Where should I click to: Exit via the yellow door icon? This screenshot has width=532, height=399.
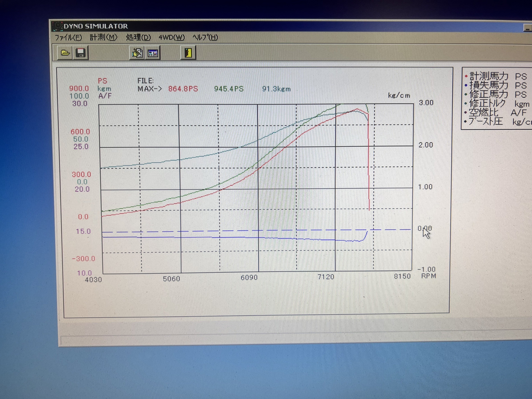tap(188, 53)
